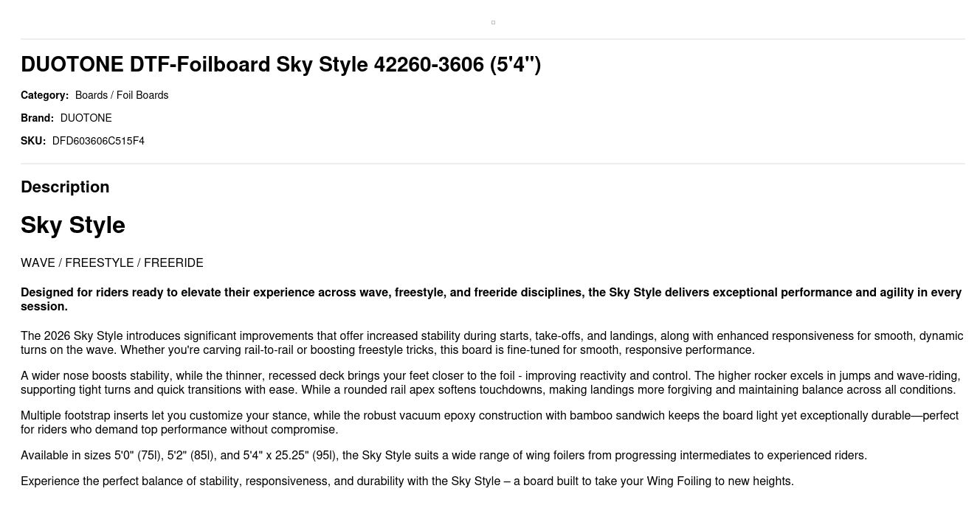Screen dimensions: 980x522
Task: Click the broken product image placeholder
Action: point(493,23)
